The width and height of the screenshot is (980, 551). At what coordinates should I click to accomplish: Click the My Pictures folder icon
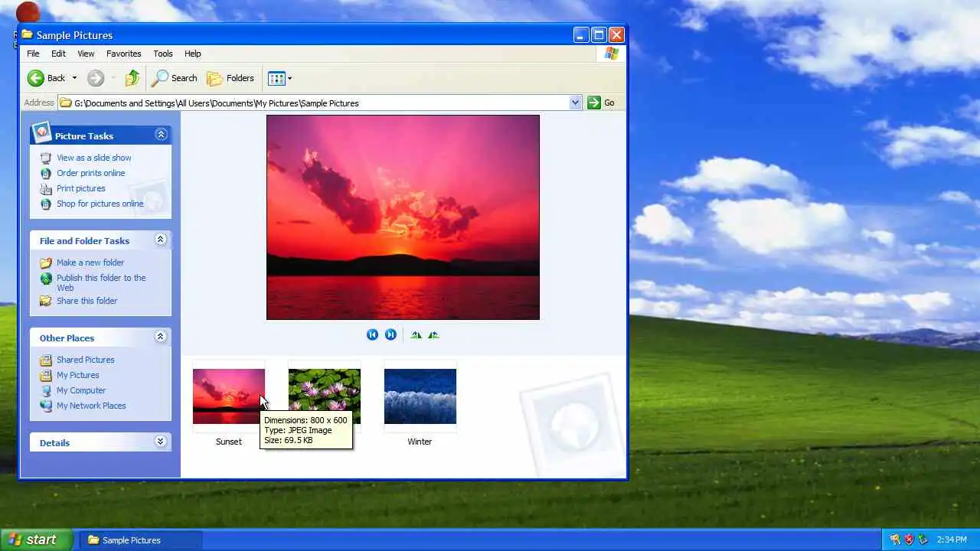(x=46, y=375)
